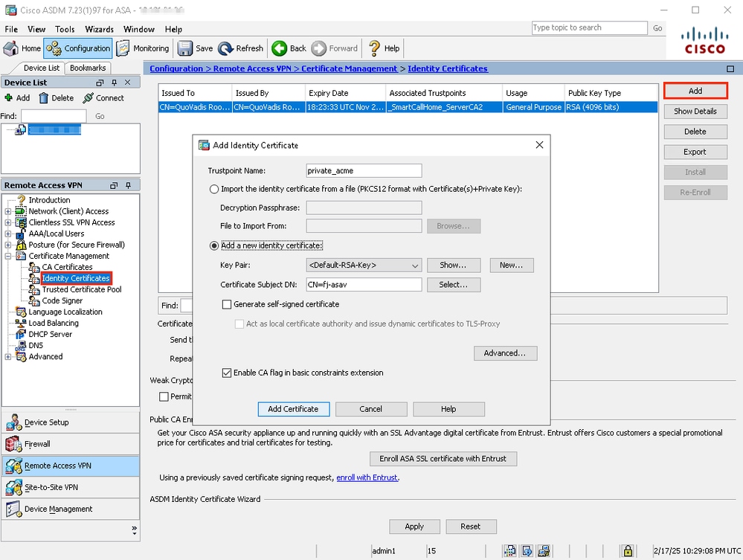Add a device using the plus icon in Device List
The image size is (743, 560).
coord(8,98)
